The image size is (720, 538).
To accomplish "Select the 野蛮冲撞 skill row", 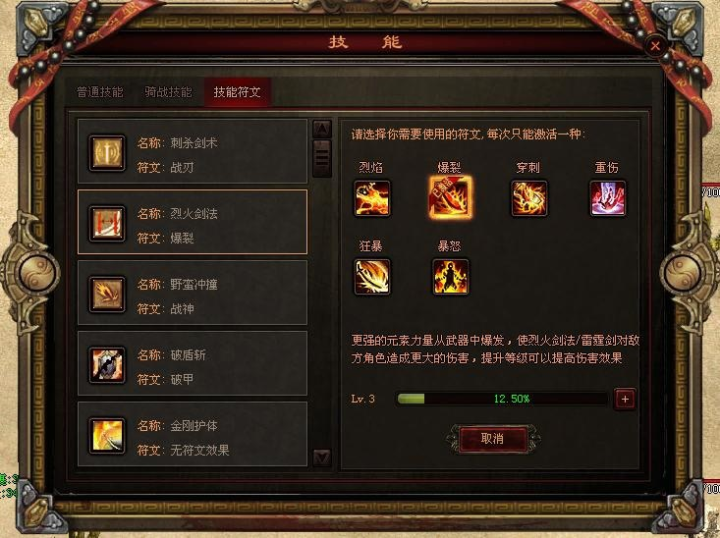I will tap(192, 293).
